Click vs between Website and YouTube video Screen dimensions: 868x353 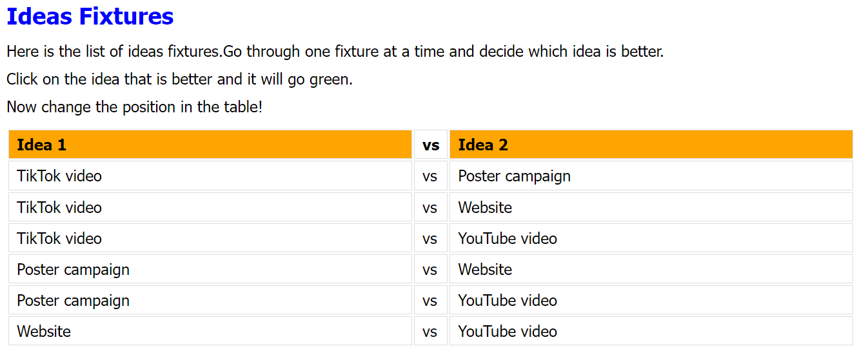pyautogui.click(x=430, y=331)
